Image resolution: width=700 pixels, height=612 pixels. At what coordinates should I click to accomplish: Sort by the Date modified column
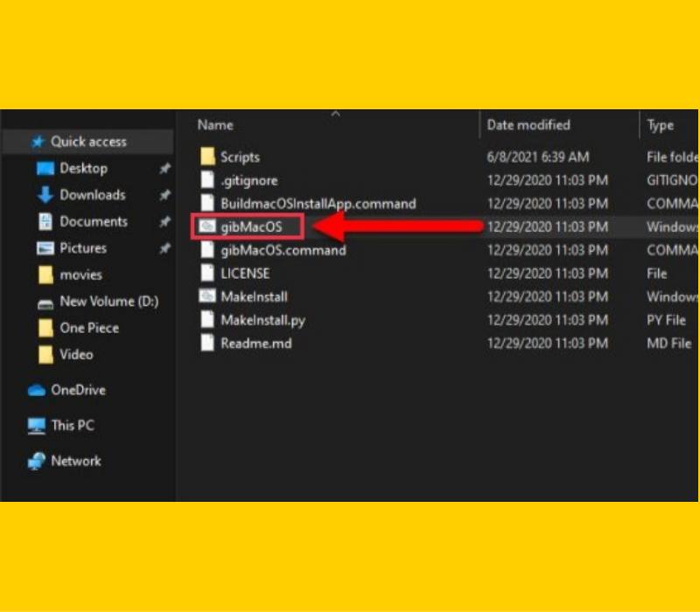tap(528, 125)
